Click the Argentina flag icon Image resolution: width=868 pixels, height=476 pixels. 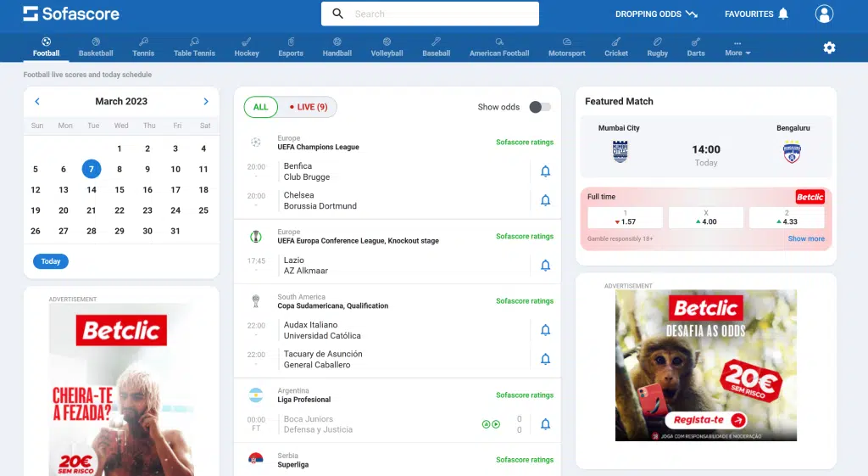256,395
